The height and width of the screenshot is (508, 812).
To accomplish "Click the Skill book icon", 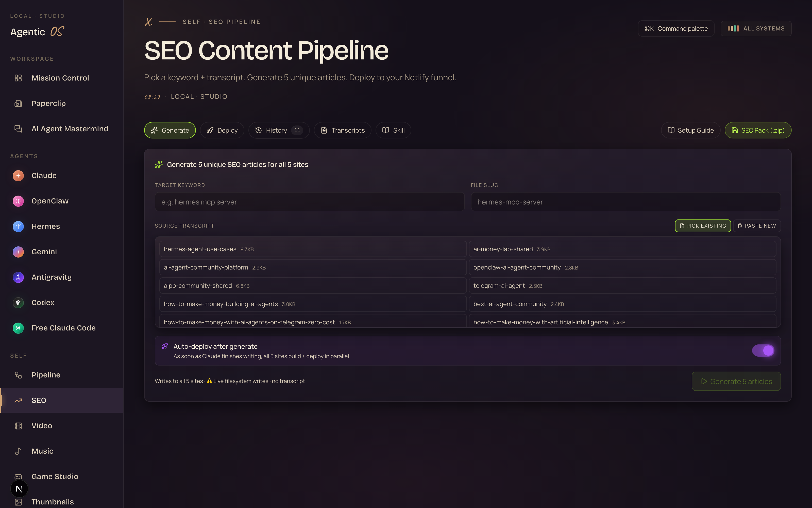I will (385, 130).
